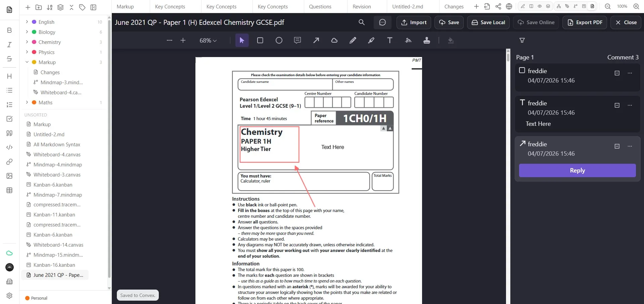Image resolution: width=644 pixels, height=304 pixels.
Task: Open the annotation filter funnel
Action: 522,40
